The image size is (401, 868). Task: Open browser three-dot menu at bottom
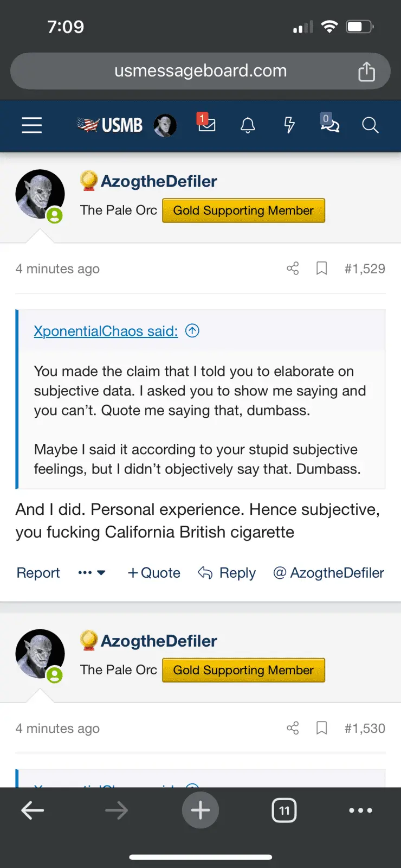360,810
